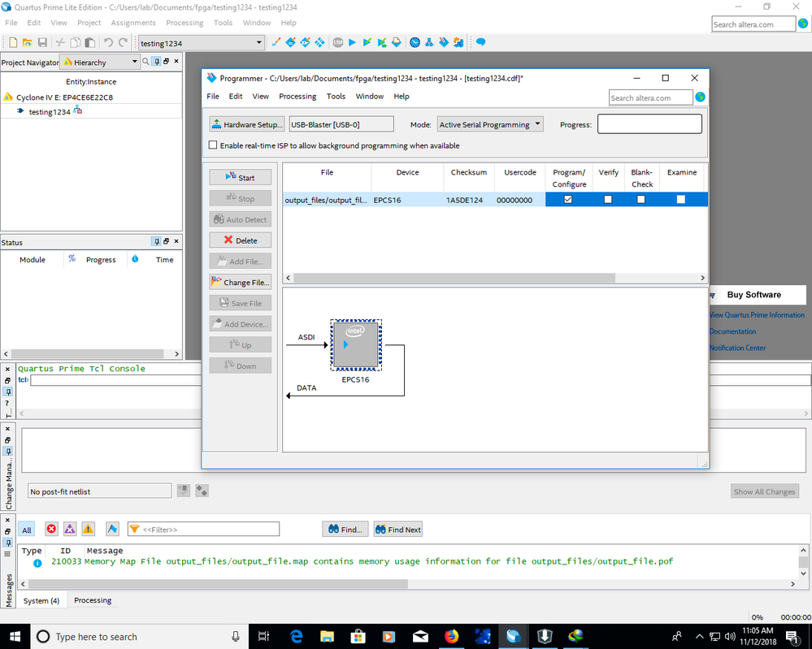Click the Change File button
The image size is (812, 649).
point(240,283)
